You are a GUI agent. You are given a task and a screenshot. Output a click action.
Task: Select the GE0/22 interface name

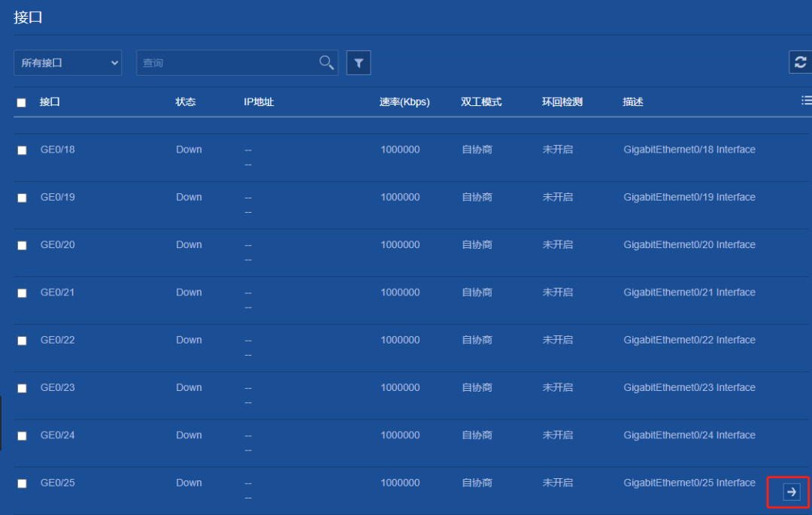(x=57, y=340)
